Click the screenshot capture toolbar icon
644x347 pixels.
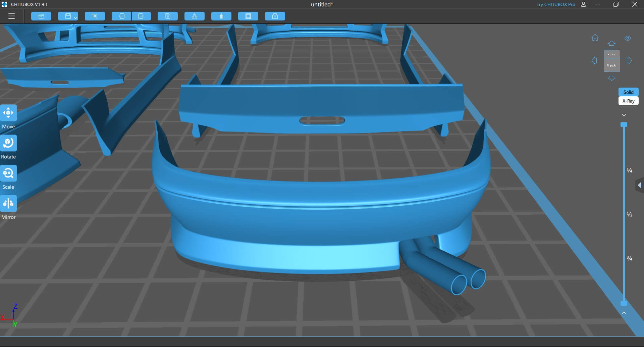pyautogui.click(x=95, y=16)
